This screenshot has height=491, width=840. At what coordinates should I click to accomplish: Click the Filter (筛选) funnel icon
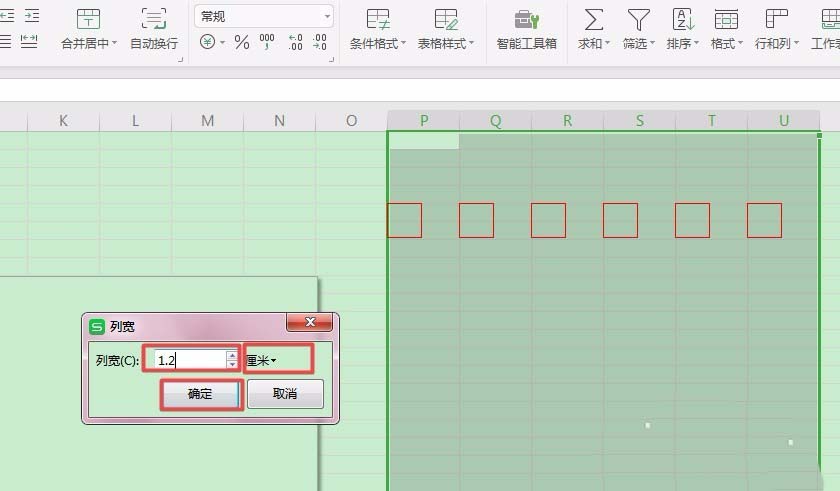637,20
